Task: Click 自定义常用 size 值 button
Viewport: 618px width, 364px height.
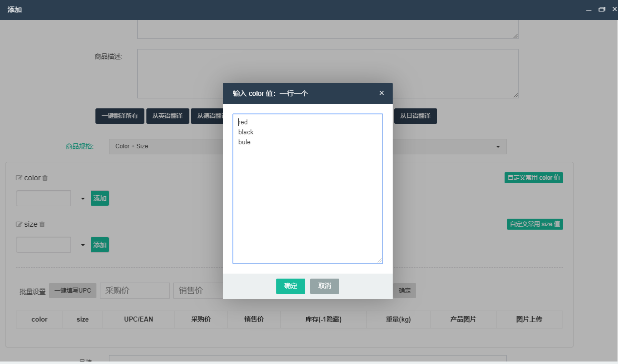Action: pyautogui.click(x=535, y=224)
